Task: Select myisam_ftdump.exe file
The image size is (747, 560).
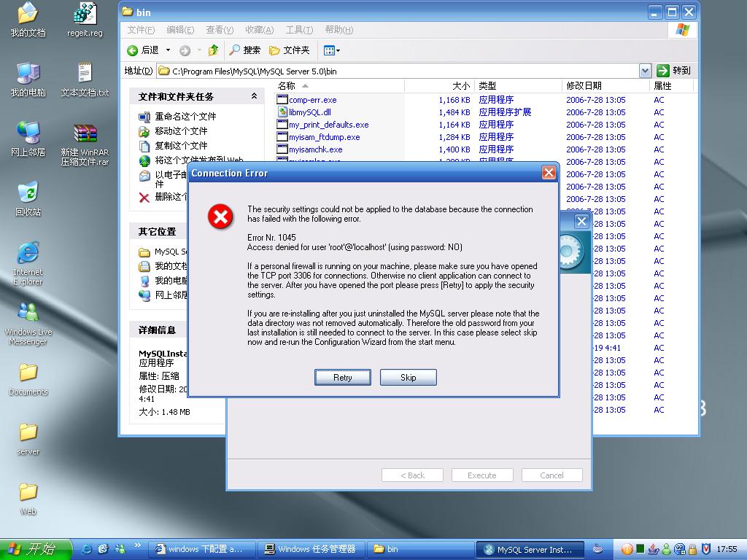Action: 324,137
